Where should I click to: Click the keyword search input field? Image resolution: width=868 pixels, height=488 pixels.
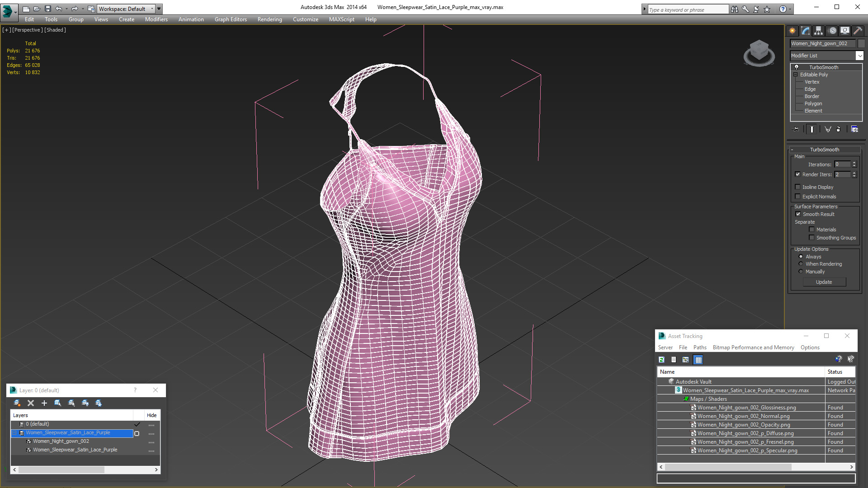687,9
